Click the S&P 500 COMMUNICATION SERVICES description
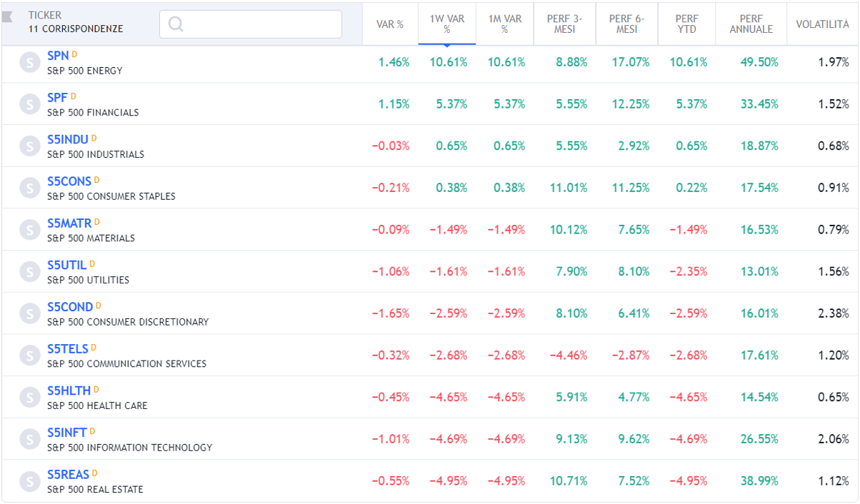 click(x=126, y=364)
